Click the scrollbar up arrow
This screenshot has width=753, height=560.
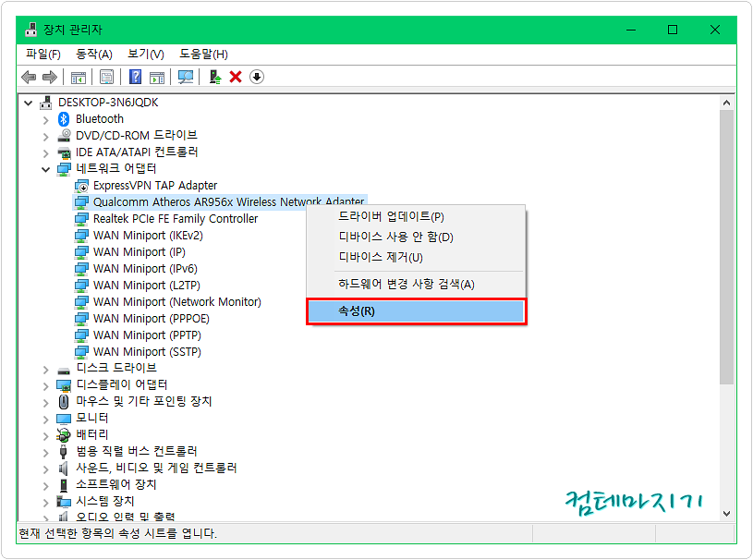tap(726, 103)
